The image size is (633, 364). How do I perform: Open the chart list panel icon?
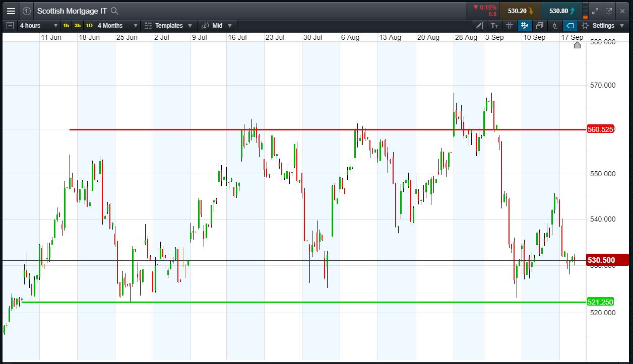coord(11,26)
